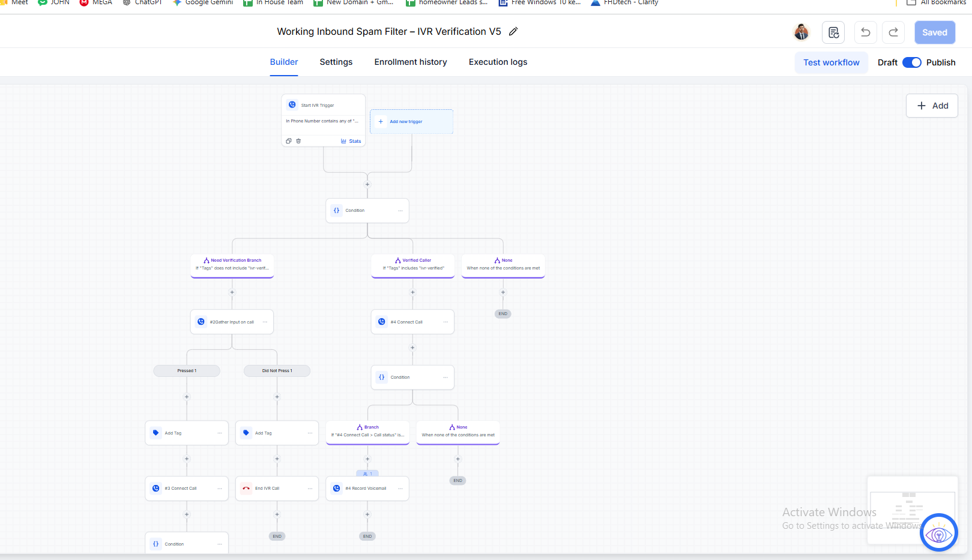The width and height of the screenshot is (972, 560).
Task: Delete the Start IVR Trigger with trash icon
Action: click(x=298, y=141)
